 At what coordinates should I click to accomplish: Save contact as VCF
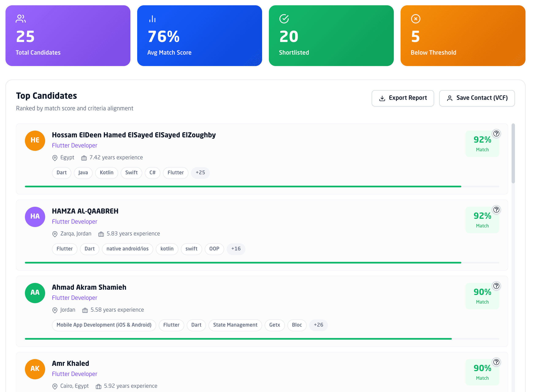point(477,98)
